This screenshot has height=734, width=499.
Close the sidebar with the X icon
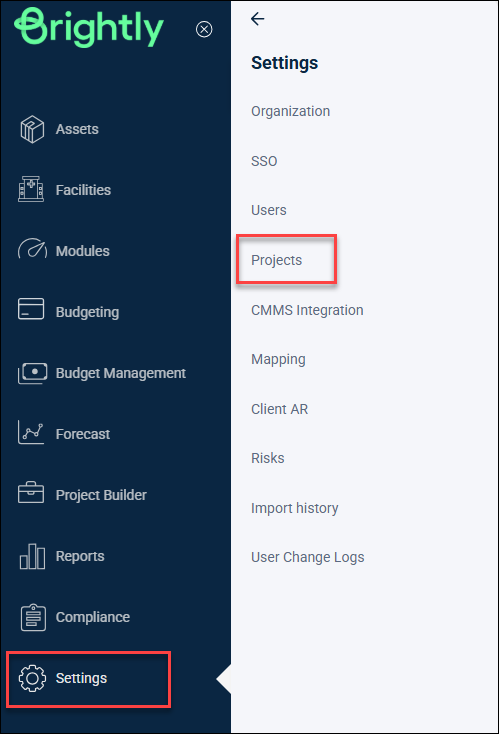tap(204, 29)
